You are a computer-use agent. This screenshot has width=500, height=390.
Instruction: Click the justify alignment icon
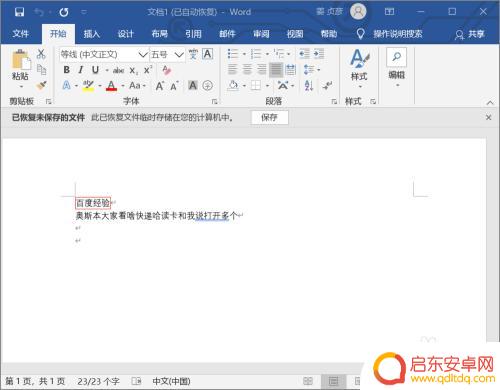(x=276, y=70)
